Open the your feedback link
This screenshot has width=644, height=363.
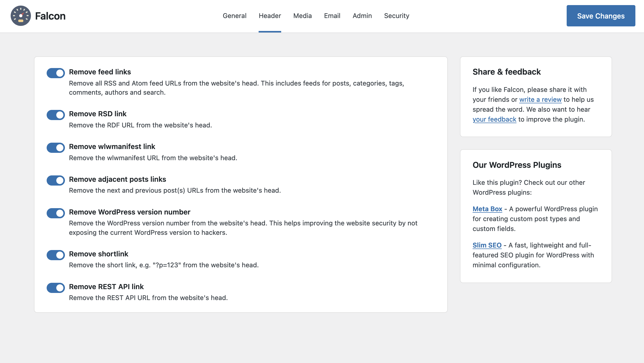click(x=494, y=119)
